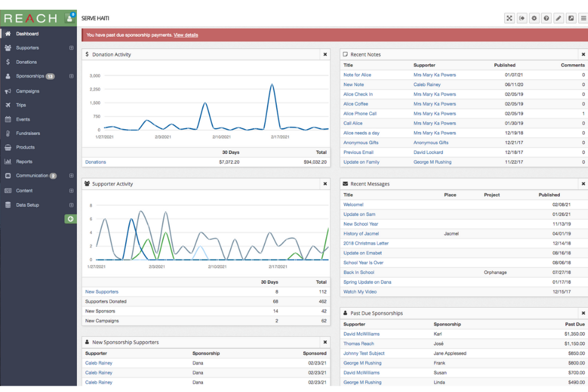588x392 pixels.
Task: Open the Note for Alice link
Action: (x=357, y=75)
